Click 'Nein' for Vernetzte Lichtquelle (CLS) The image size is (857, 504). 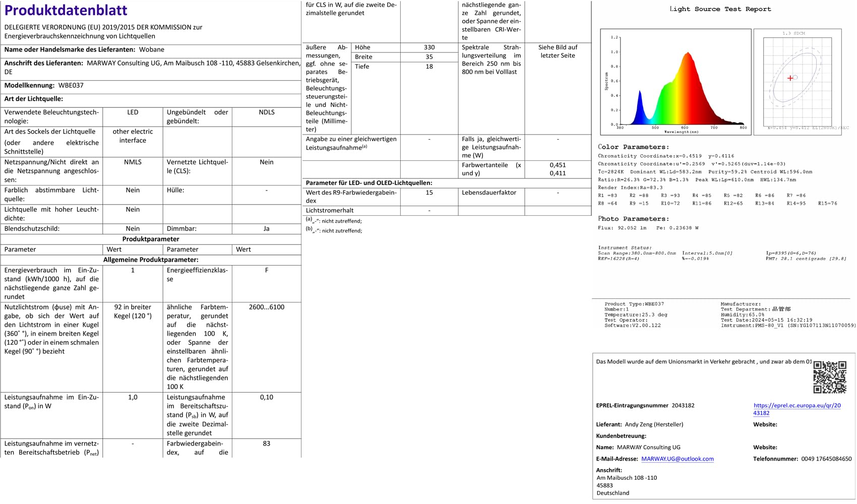tap(267, 162)
